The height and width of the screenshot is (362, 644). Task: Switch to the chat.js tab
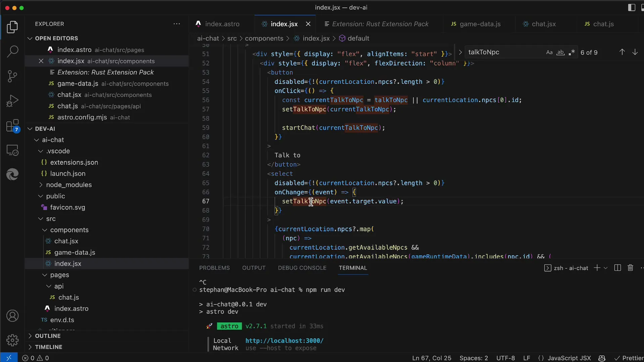pyautogui.click(x=603, y=24)
